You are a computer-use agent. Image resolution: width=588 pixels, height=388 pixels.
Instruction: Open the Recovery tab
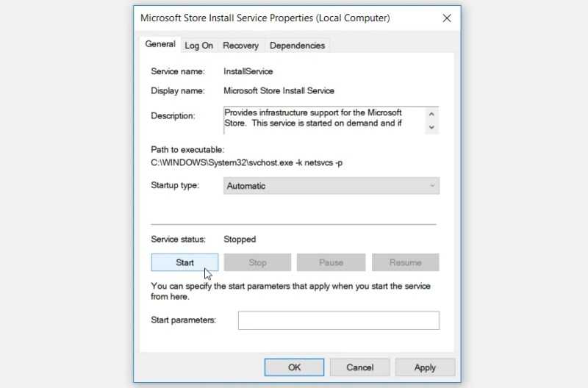tap(241, 46)
